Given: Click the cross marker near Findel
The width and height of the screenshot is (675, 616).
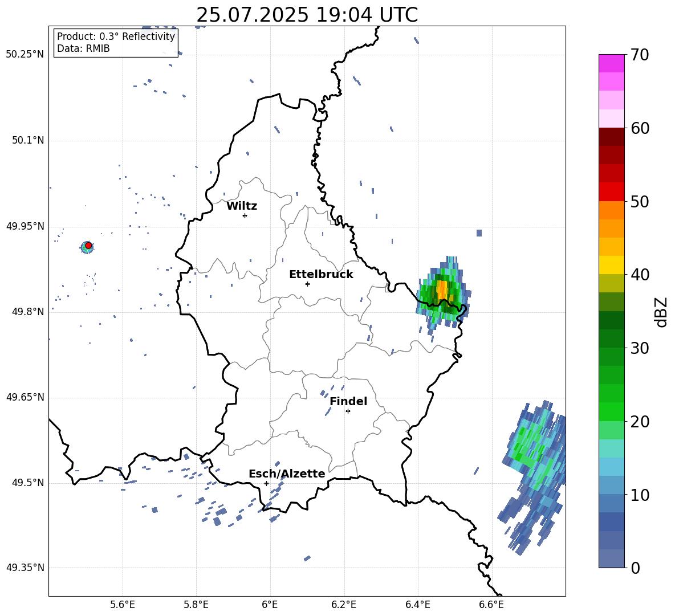Looking at the screenshot, I should click(x=348, y=411).
